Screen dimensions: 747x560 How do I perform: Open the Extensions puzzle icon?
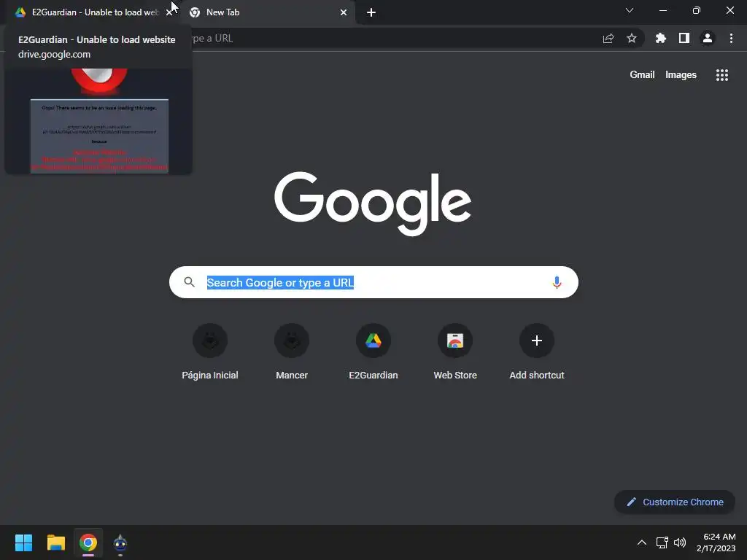[x=660, y=39]
